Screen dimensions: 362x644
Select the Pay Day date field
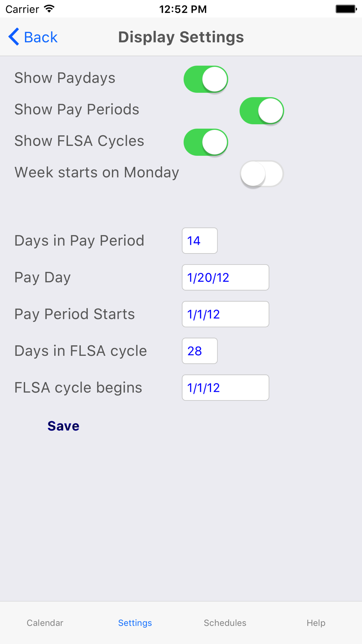click(x=225, y=277)
